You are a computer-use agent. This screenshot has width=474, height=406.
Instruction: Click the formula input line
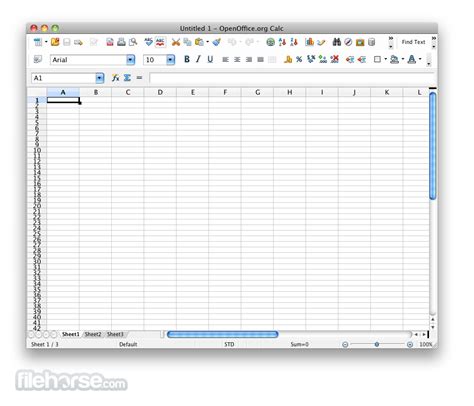[292, 78]
